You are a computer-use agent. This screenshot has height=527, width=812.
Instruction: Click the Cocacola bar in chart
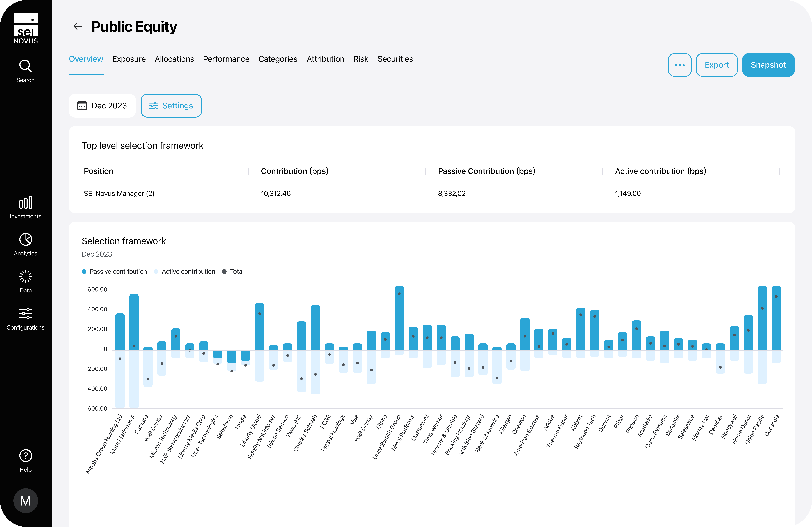[x=776, y=318]
